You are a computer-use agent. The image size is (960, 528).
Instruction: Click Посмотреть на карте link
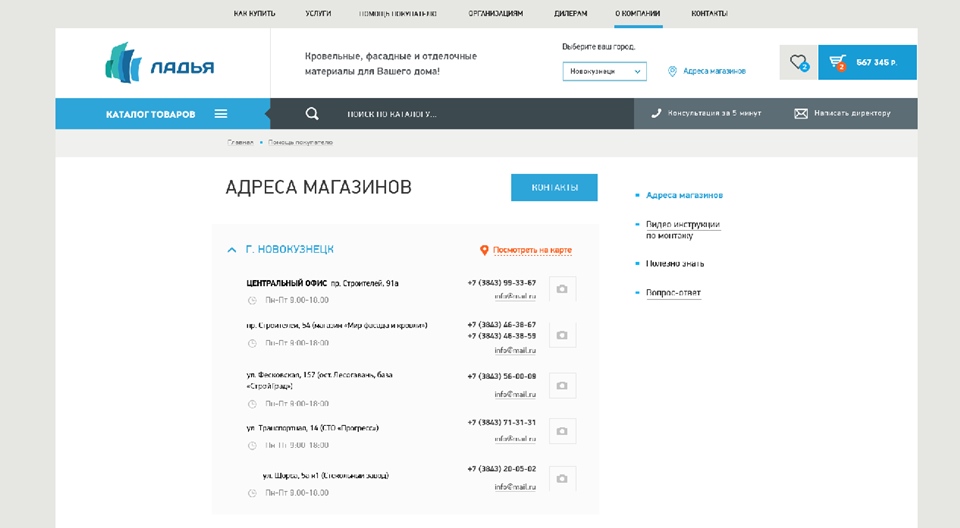tap(532, 250)
